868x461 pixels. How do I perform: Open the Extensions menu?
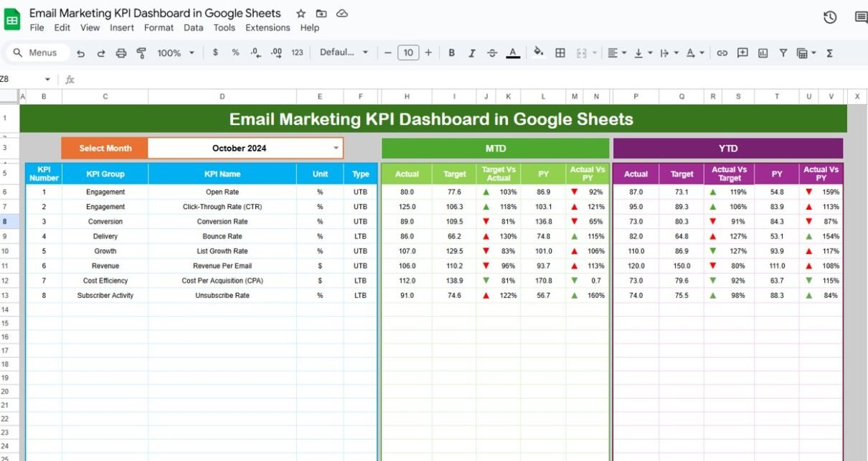click(x=268, y=28)
